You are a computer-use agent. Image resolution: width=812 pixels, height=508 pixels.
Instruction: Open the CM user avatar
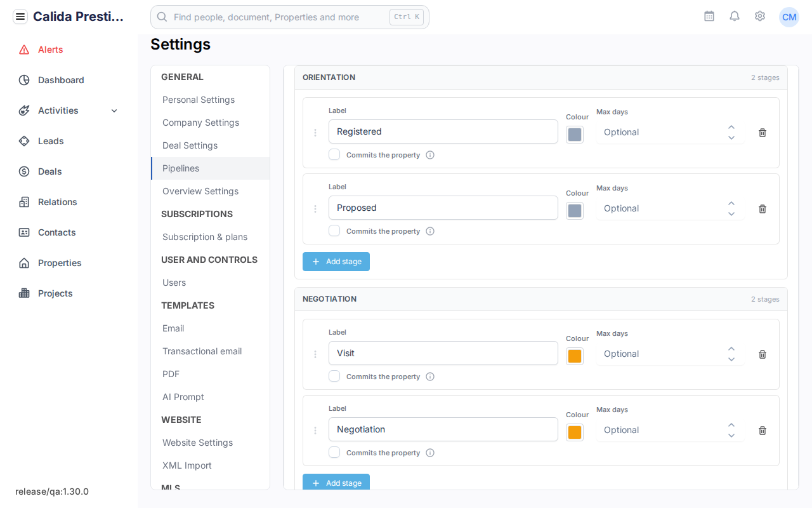pyautogui.click(x=789, y=17)
